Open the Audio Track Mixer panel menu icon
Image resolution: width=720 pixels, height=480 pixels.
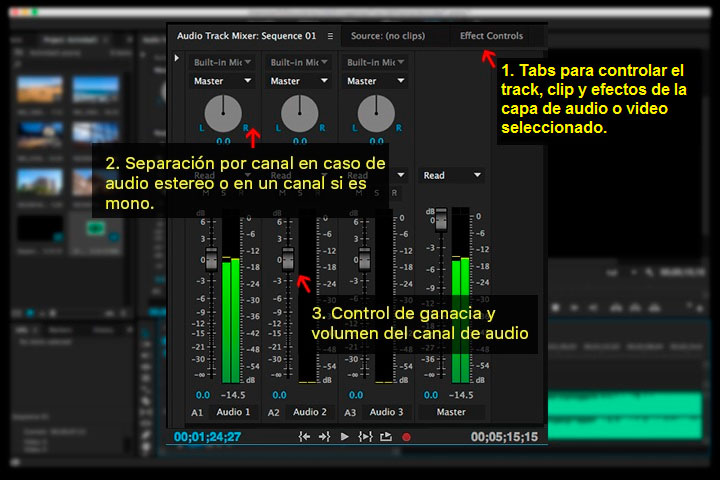click(330, 36)
